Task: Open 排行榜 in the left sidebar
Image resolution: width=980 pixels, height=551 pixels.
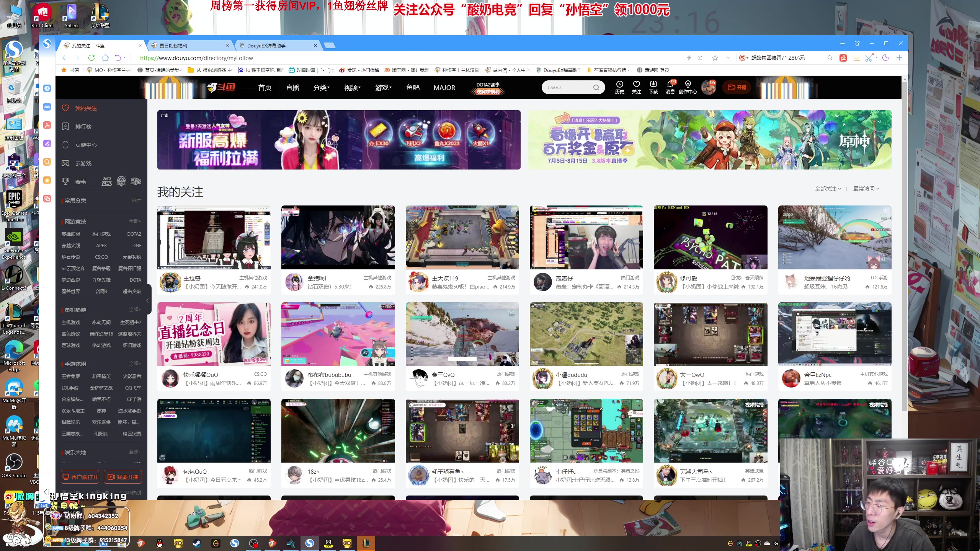Action: (x=83, y=127)
